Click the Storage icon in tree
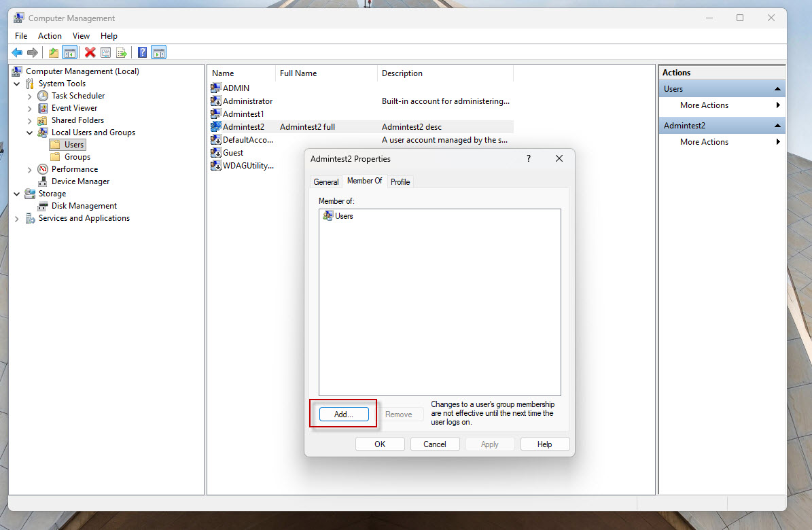Viewport: 812px width, 530px height. (x=31, y=194)
